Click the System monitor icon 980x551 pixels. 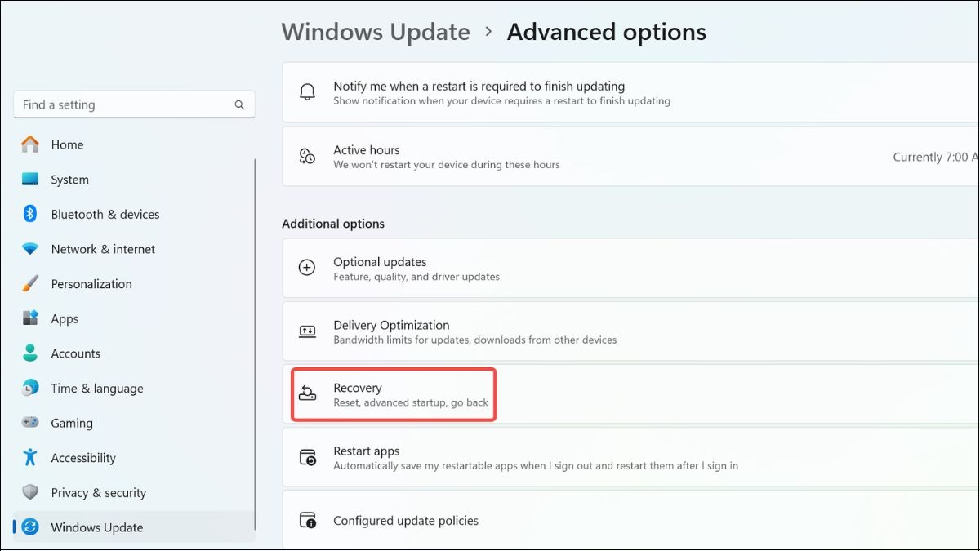[30, 180]
